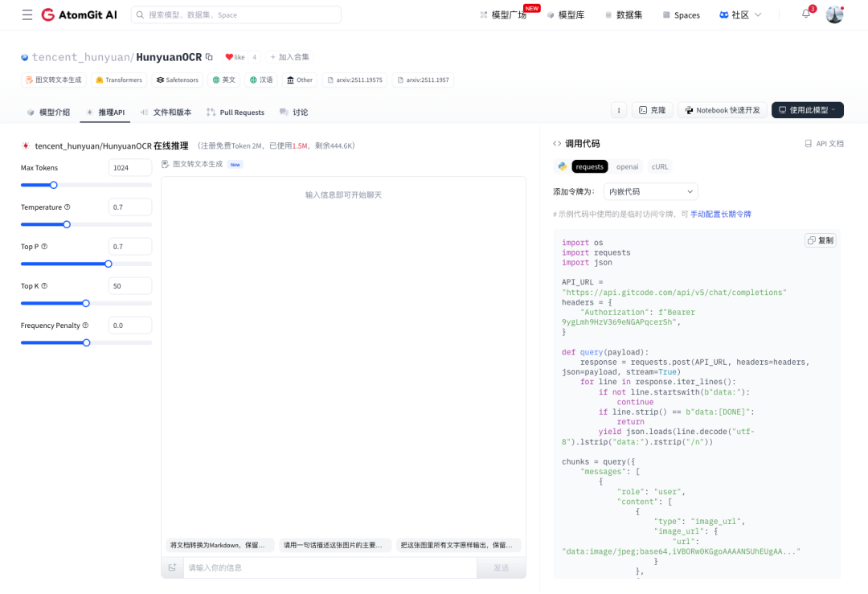
Task: Expand the 使用此模型 dropdown button
Action: coord(808,110)
